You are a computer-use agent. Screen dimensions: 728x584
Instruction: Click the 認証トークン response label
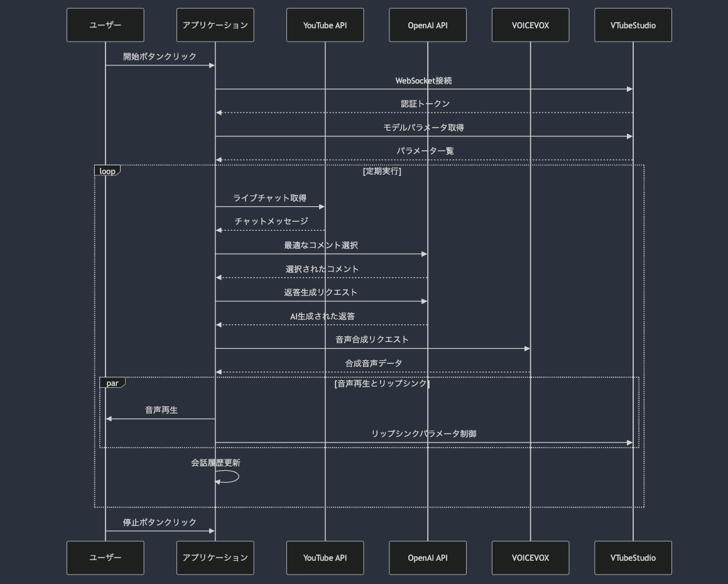(x=424, y=104)
